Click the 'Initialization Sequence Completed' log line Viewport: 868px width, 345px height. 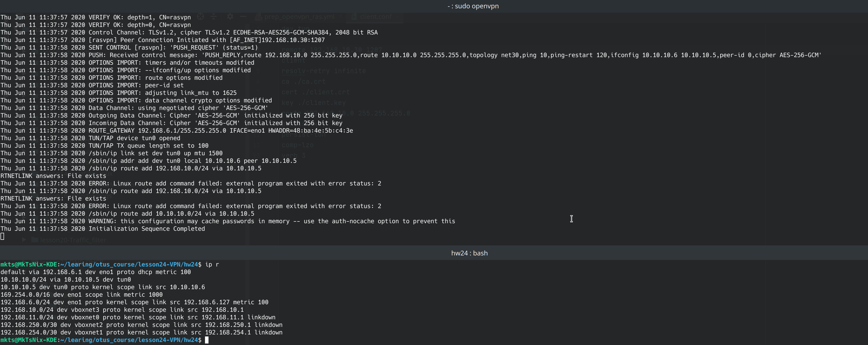(146, 229)
